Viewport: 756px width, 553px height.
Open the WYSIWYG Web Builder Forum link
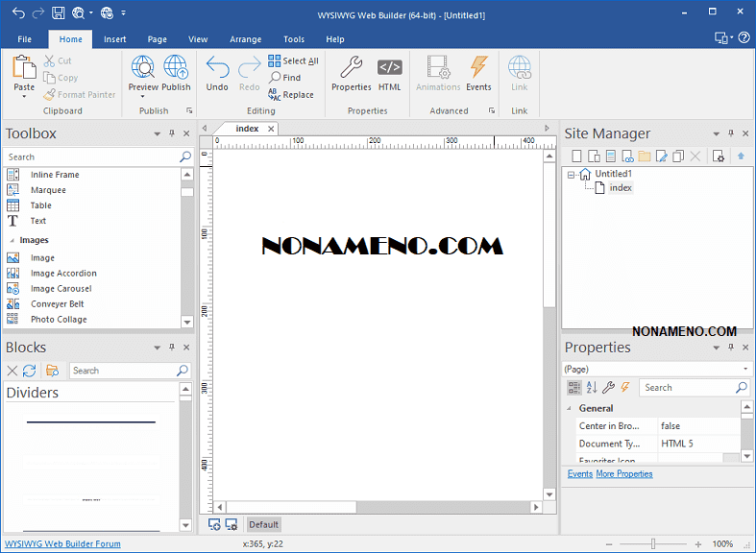pos(63,543)
